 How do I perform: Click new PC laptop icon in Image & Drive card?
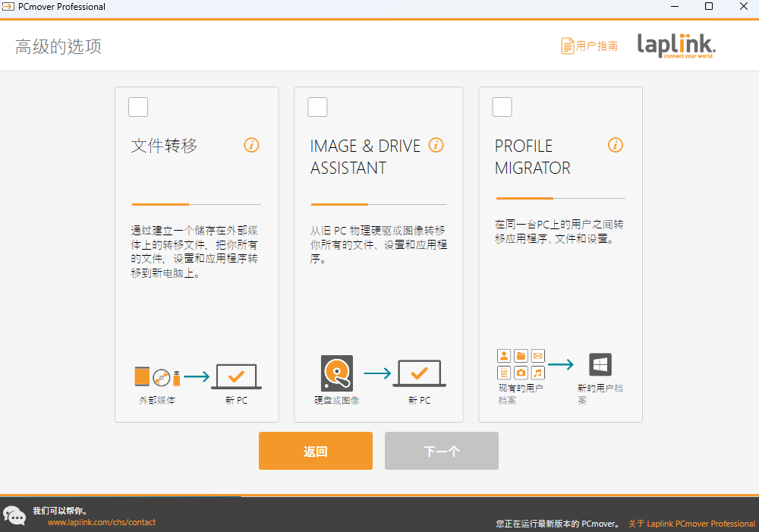[x=419, y=373]
